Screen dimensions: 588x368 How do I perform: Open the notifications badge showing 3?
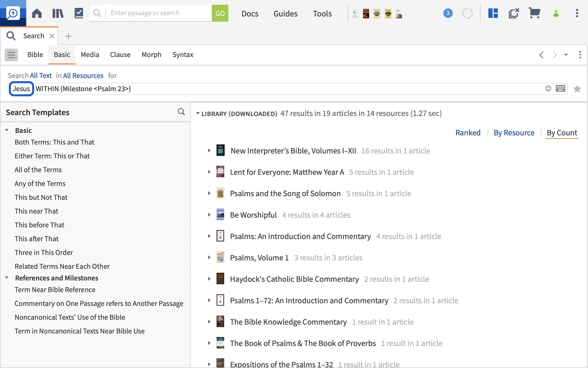pos(448,13)
